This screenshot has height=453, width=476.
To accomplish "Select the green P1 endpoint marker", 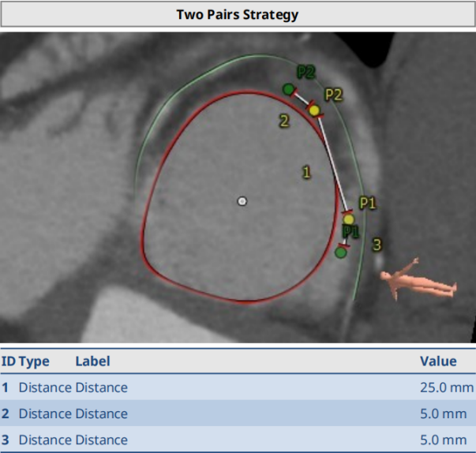I will pos(340,253).
